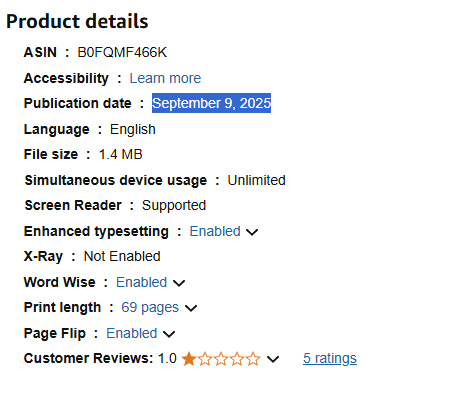Click the Word Wise Enabled link
Viewport: 467px width, 402px height.
(x=141, y=282)
